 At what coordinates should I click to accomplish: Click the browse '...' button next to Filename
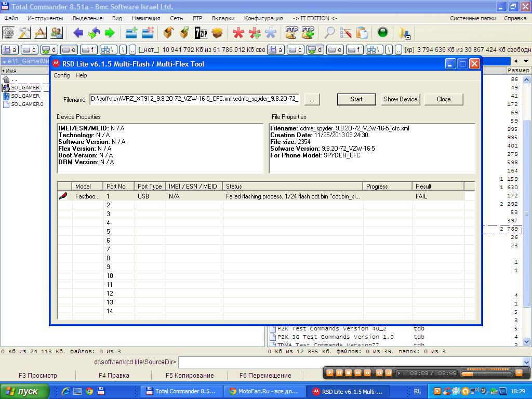312,99
